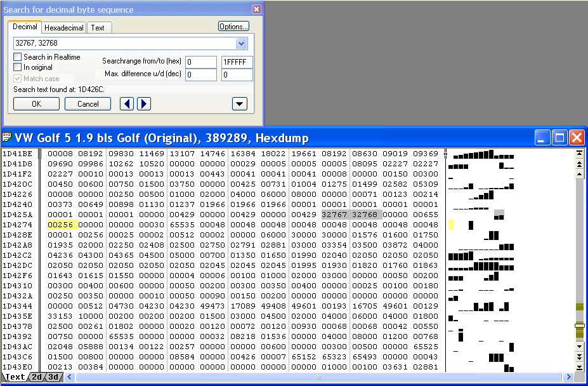588x386 pixels.
Task: Jump to file start with top scrollbar button
Action: click(x=579, y=153)
